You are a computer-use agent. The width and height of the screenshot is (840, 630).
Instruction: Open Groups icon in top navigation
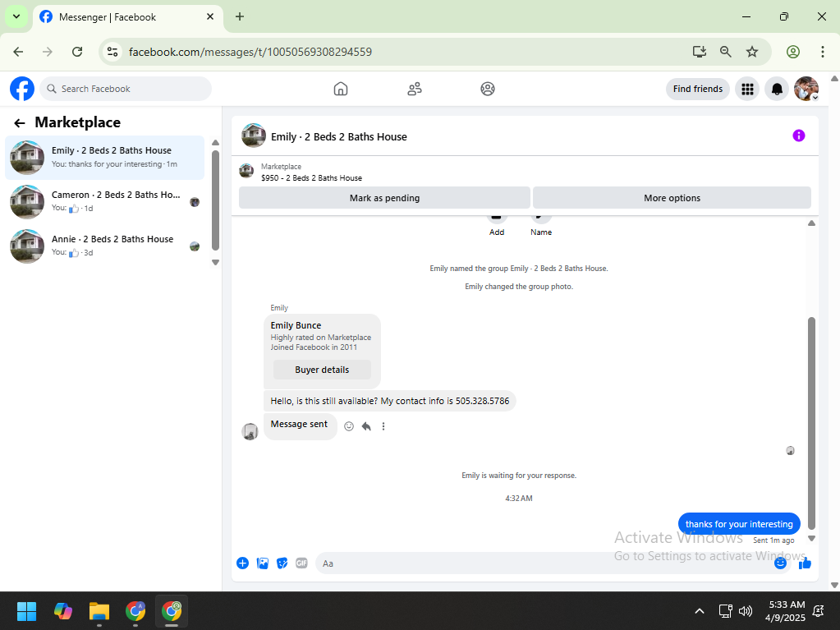pyautogui.click(x=488, y=89)
